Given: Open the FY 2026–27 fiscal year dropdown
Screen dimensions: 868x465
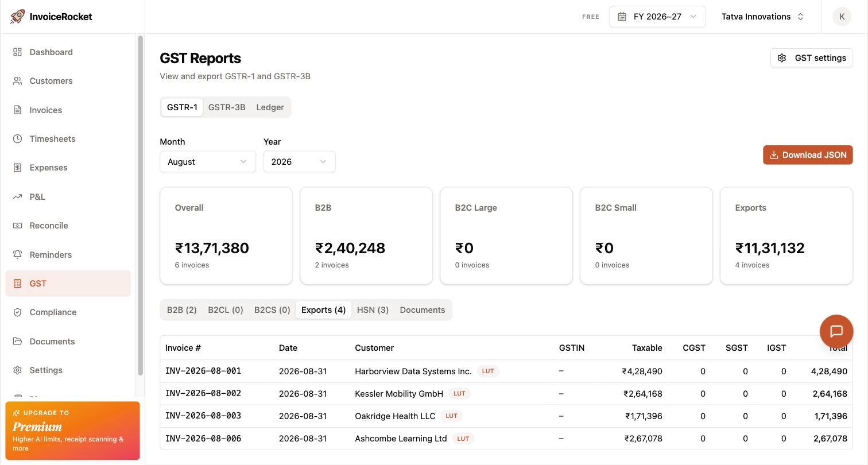Looking at the screenshot, I should 657,17.
